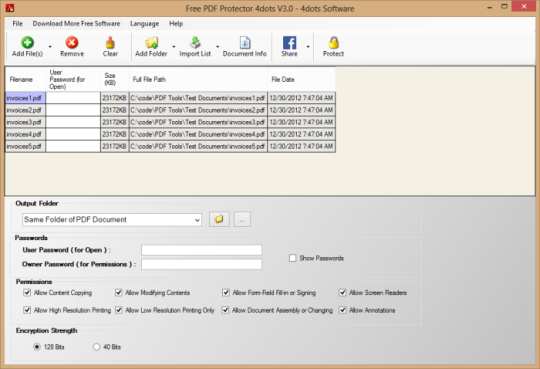Click the Size (KB) column header
This screenshot has height=369, width=540.
click(x=115, y=79)
